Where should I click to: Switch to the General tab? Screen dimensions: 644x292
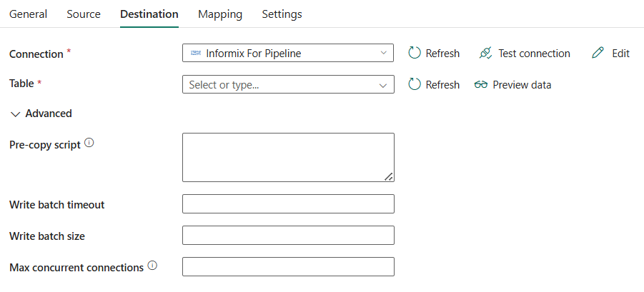coord(28,14)
